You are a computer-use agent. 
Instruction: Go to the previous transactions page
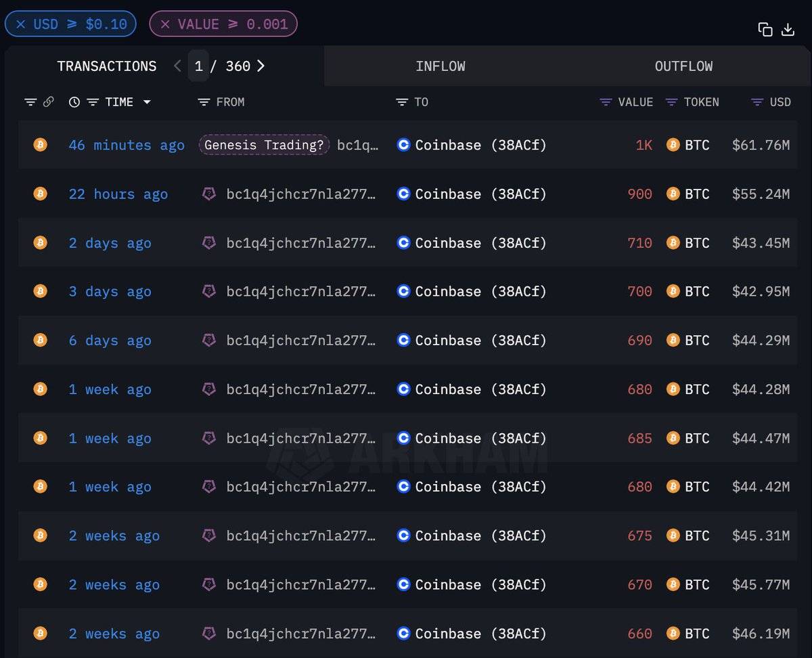177,66
